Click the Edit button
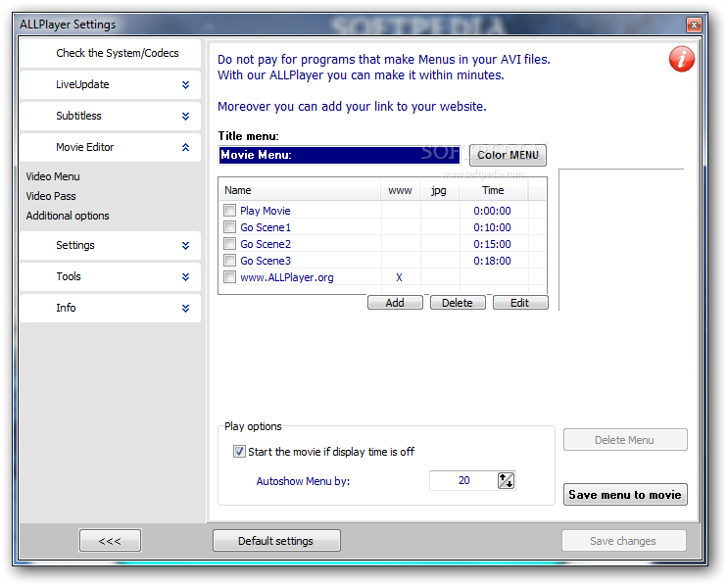 coord(520,303)
